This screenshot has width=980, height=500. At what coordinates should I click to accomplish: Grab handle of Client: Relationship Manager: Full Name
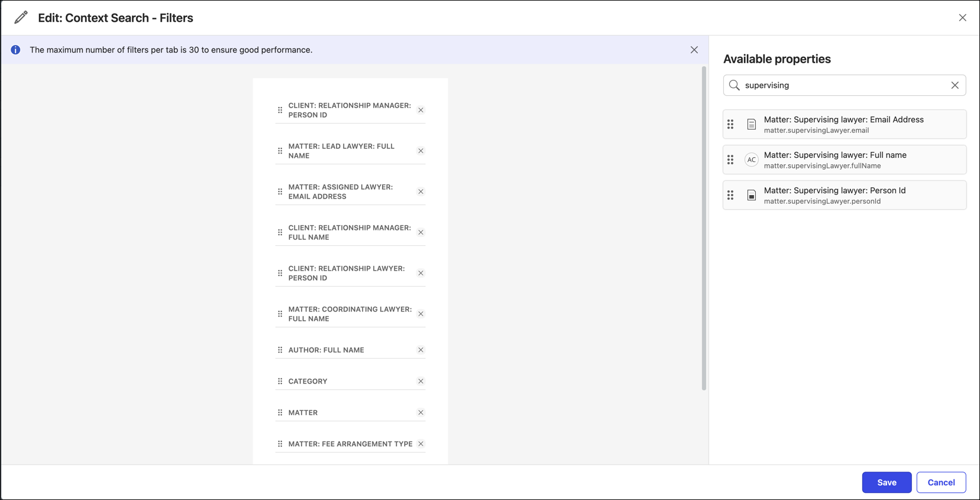point(280,232)
